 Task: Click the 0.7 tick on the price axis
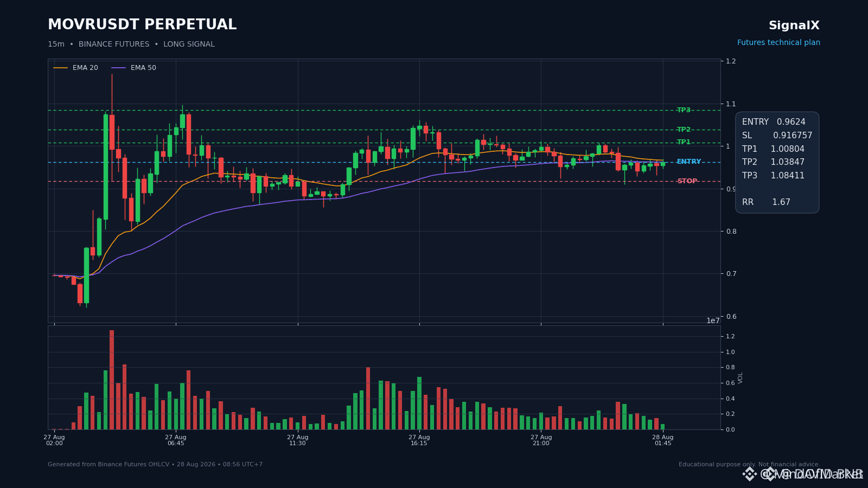[731, 274]
